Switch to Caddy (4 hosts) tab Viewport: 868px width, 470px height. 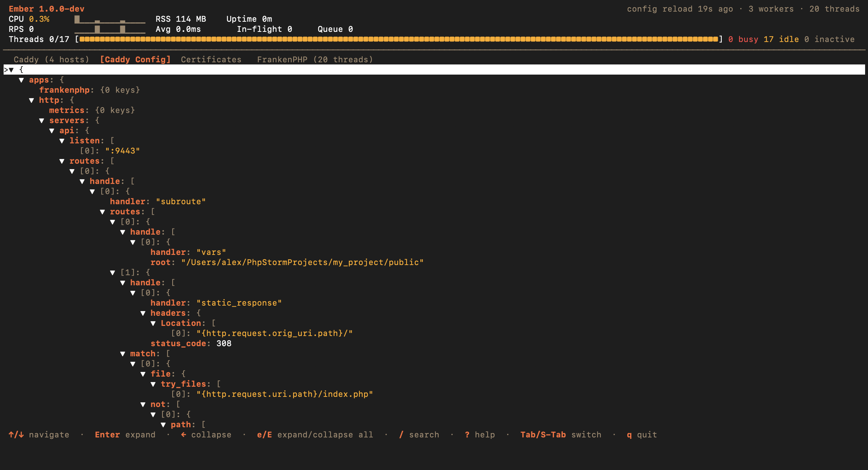tap(51, 59)
